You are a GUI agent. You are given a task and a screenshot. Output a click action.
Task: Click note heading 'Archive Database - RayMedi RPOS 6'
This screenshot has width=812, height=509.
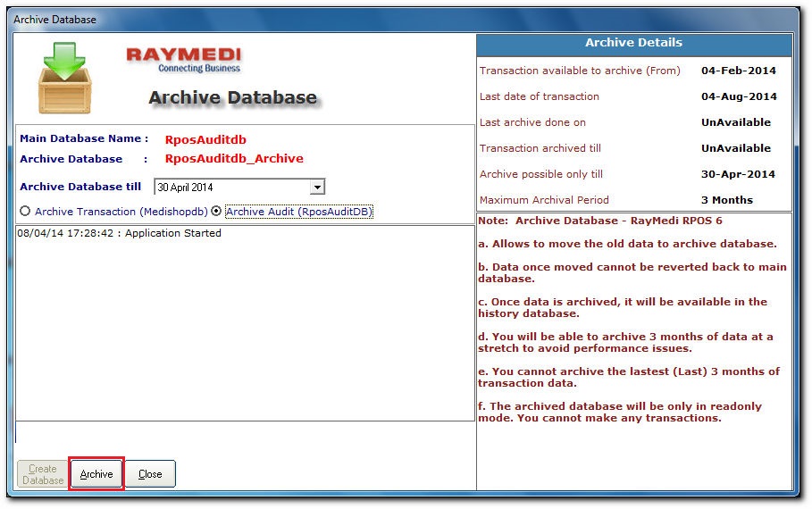619,221
